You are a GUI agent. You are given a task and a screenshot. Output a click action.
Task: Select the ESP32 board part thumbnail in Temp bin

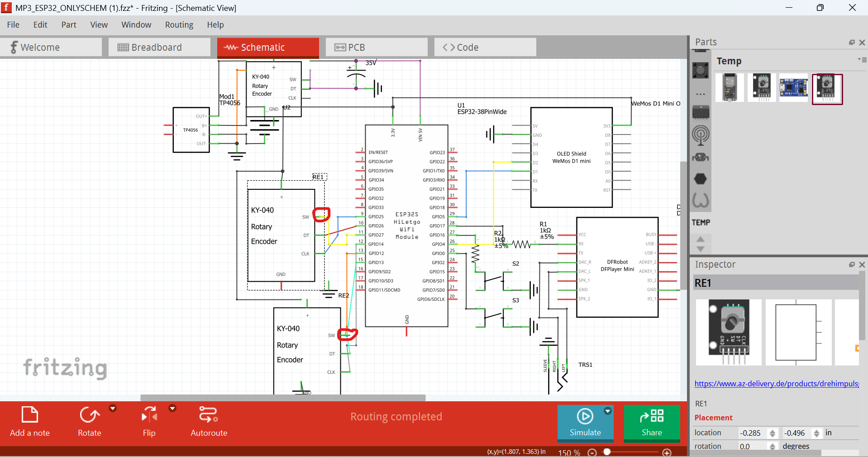pos(730,88)
